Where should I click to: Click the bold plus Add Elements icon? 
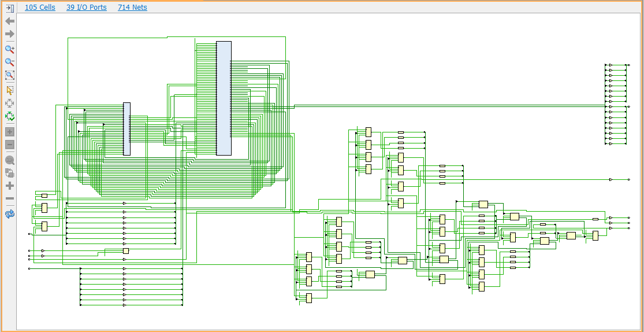9,186
